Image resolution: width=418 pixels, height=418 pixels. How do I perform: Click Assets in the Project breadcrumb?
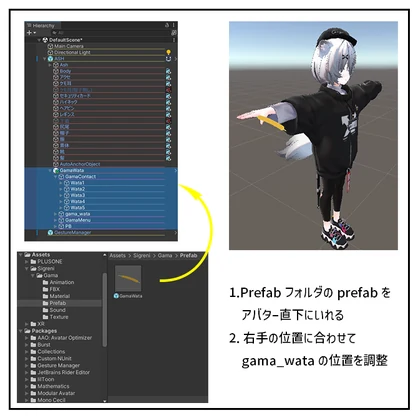click(118, 256)
